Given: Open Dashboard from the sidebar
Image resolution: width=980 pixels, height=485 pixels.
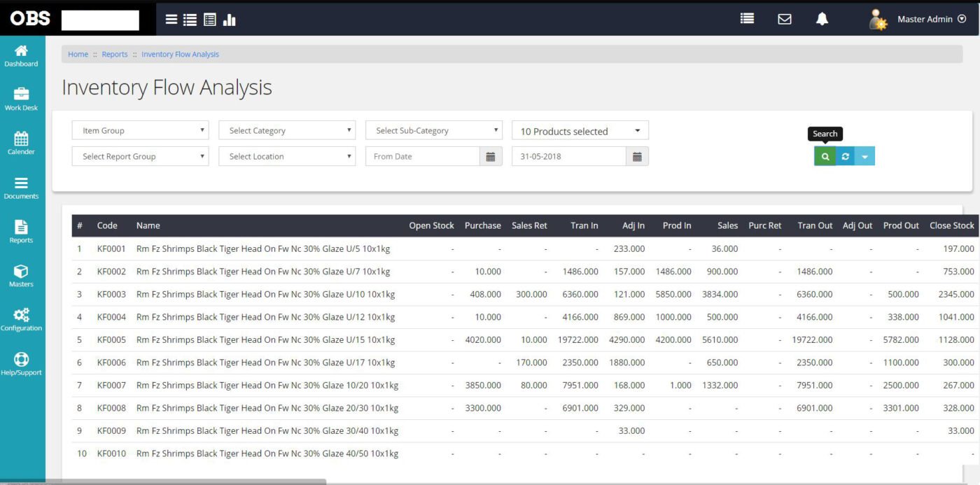Looking at the screenshot, I should point(21,56).
